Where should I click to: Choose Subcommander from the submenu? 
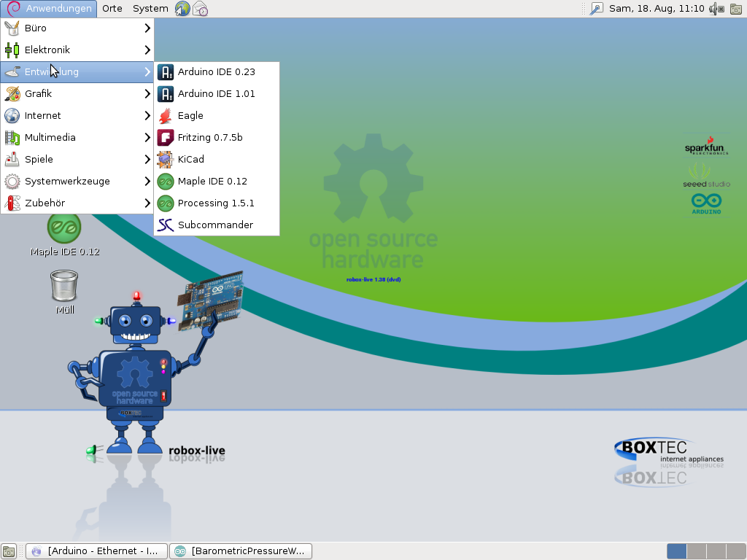(216, 225)
